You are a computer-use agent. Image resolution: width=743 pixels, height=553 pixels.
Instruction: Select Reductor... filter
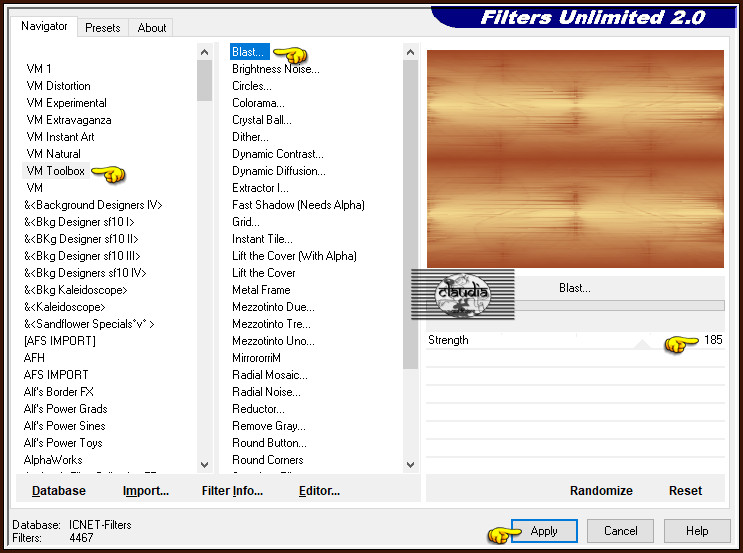tap(258, 409)
